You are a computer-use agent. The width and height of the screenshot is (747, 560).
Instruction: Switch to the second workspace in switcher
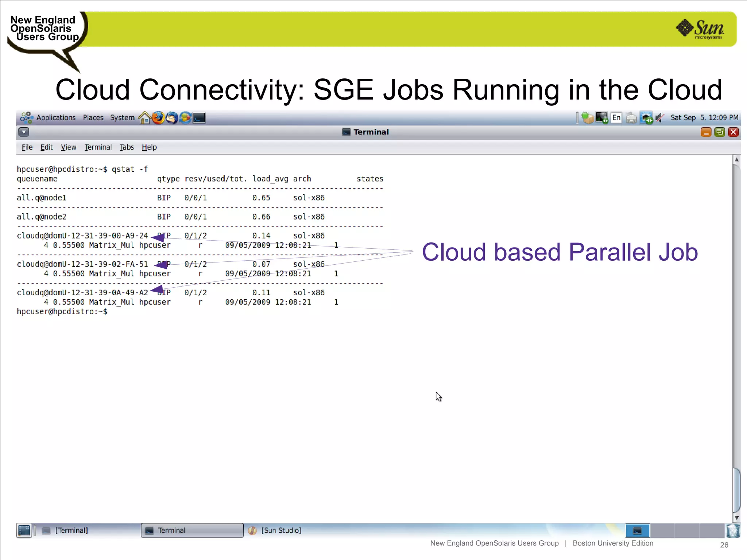[662, 530]
